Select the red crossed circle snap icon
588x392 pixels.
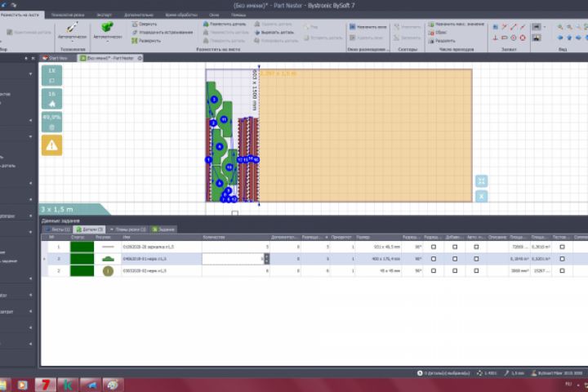(523, 38)
